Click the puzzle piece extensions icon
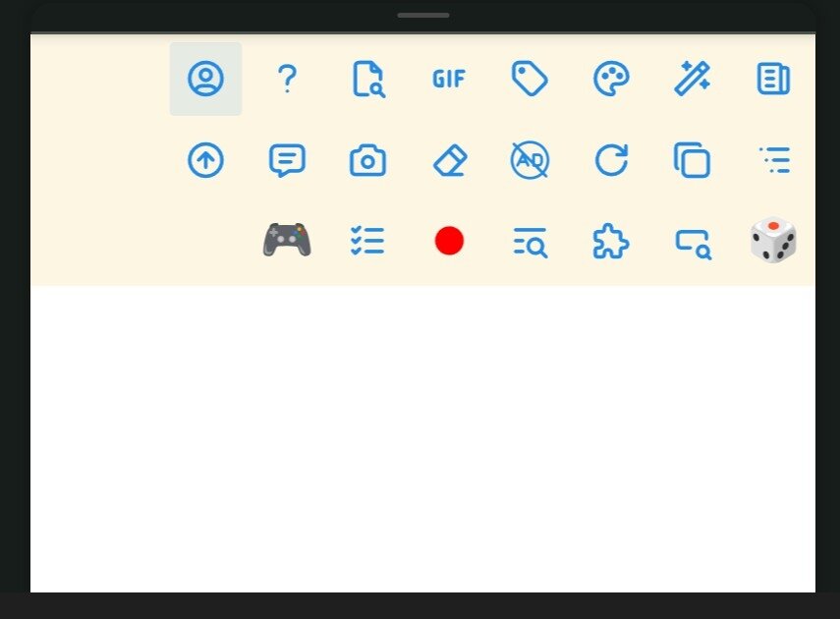Viewport: 840px width, 619px height. coord(611,241)
